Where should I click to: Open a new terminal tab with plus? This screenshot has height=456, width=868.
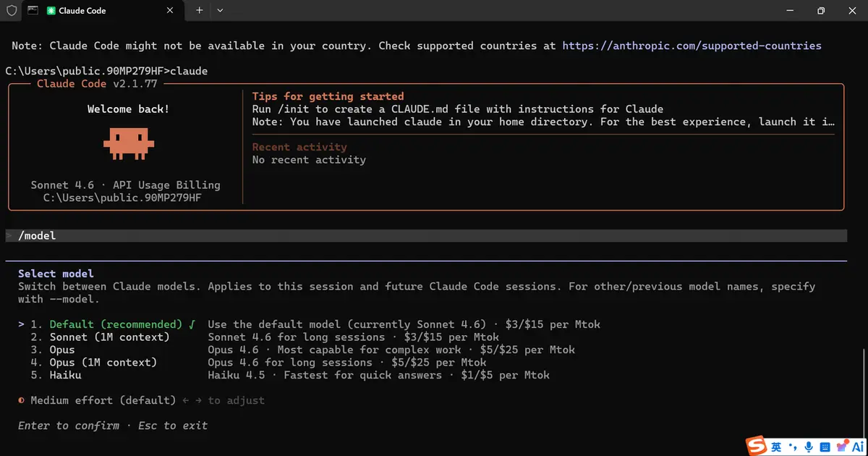coord(199,11)
